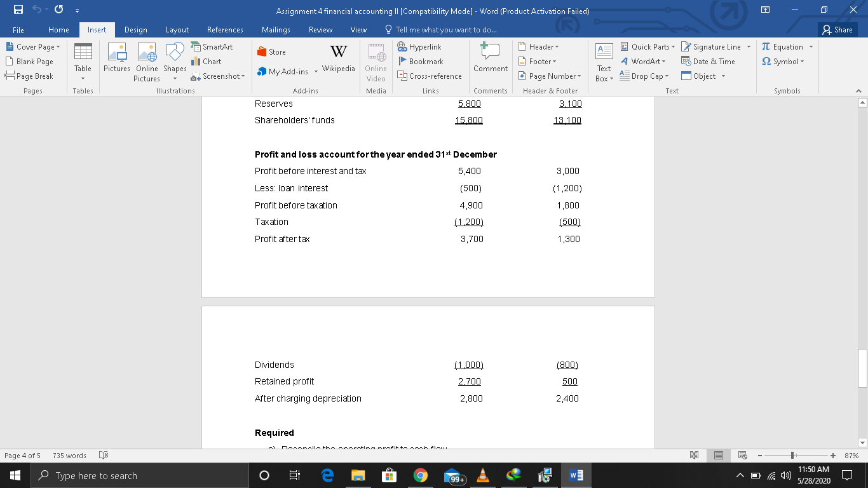Click the Share button
The width and height of the screenshot is (868, 488).
click(x=837, y=29)
